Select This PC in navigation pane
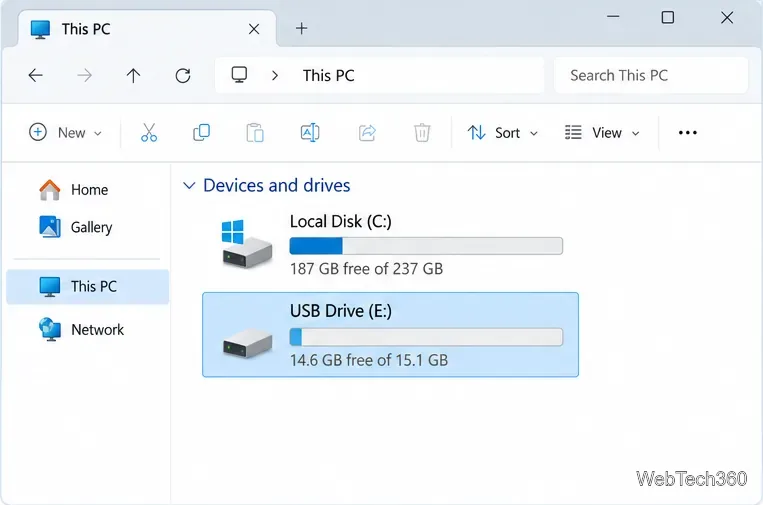This screenshot has width=763, height=505. [x=88, y=287]
